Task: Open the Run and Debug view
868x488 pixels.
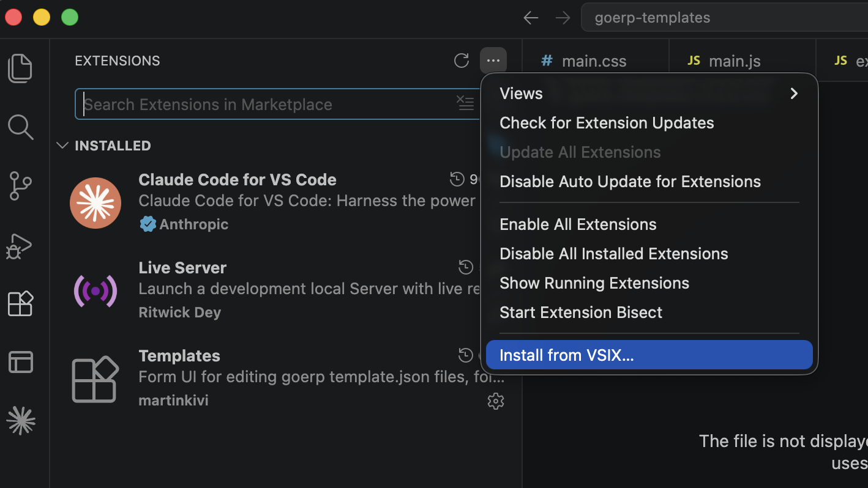Action: click(x=19, y=246)
